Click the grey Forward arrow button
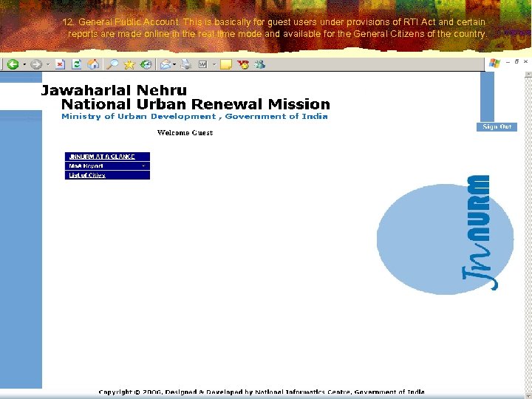The image size is (532, 399). click(x=36, y=64)
